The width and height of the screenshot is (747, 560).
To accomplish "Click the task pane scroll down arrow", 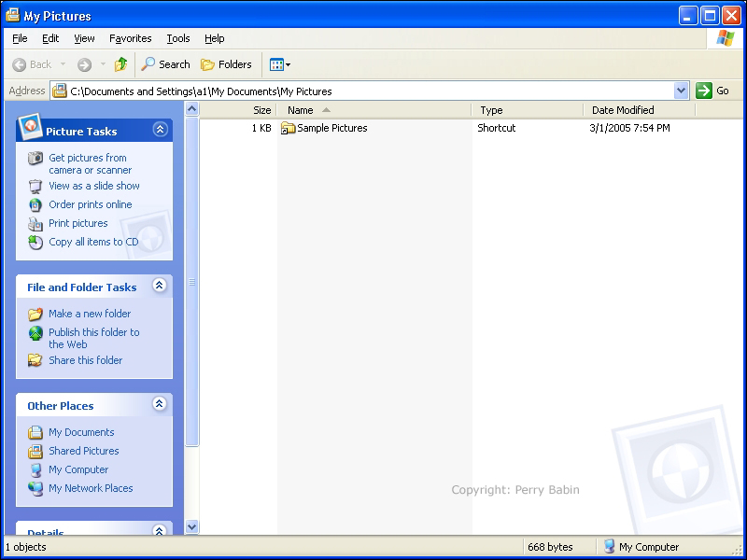I will [191, 526].
